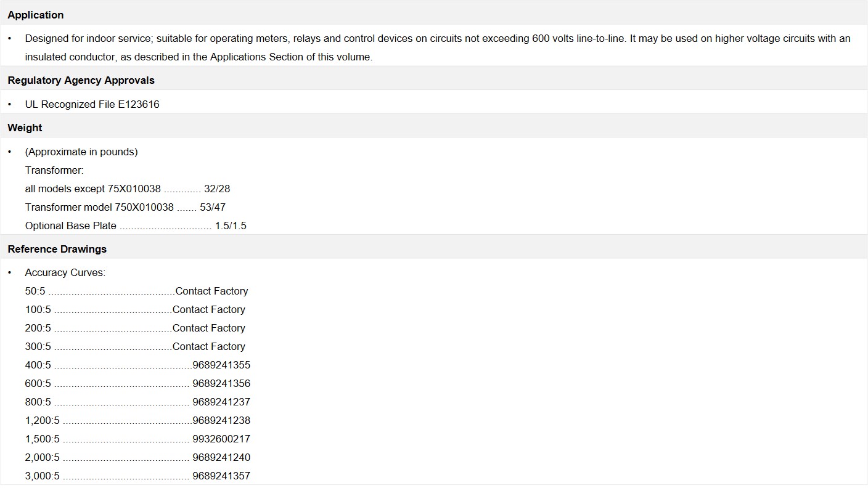Screen dimensions: 868x488
Task: Click Contact Factory beside 100:5 ratio
Action: click(209, 309)
